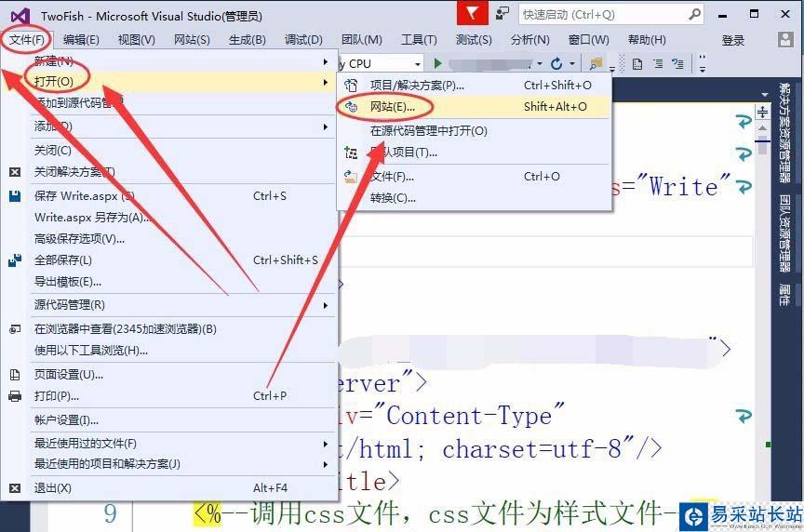Click the increase indent toolbar icon

(677, 63)
